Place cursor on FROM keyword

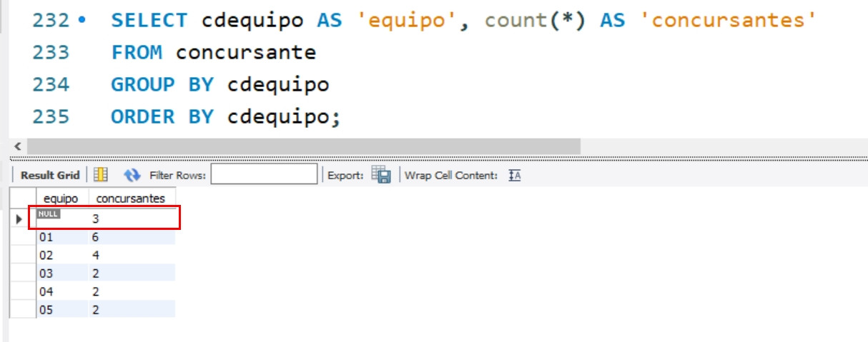click(x=137, y=52)
